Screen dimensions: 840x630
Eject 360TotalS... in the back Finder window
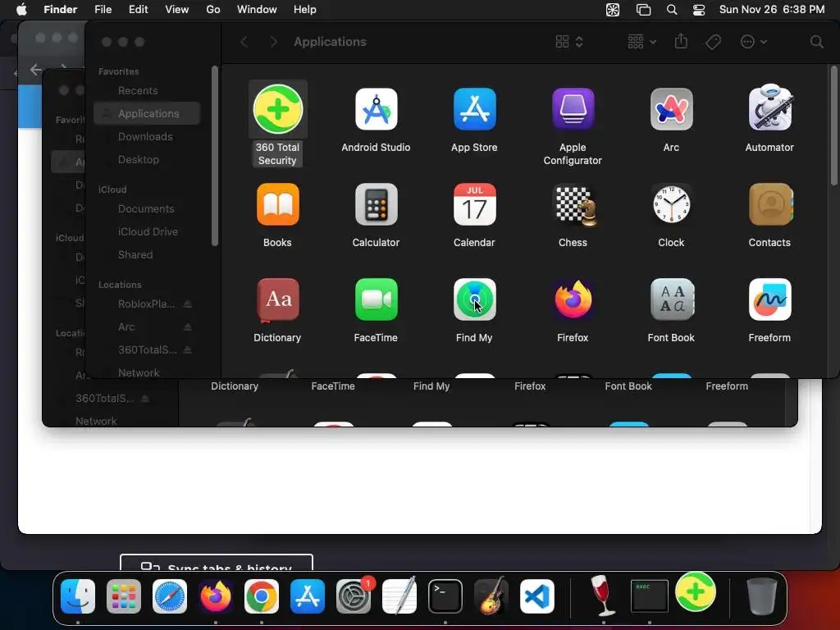(144, 398)
